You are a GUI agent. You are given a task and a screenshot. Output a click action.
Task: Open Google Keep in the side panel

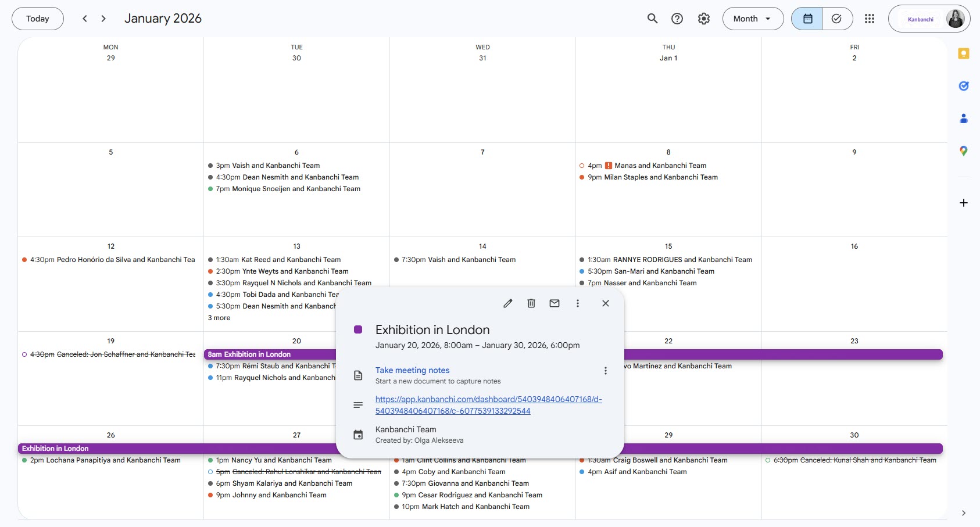964,53
